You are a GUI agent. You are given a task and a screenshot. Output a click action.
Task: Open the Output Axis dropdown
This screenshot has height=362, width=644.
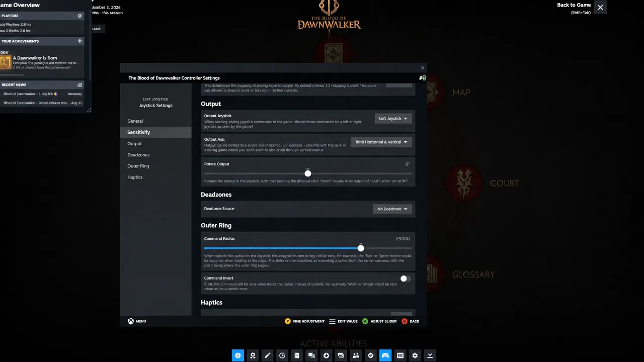pos(381,142)
